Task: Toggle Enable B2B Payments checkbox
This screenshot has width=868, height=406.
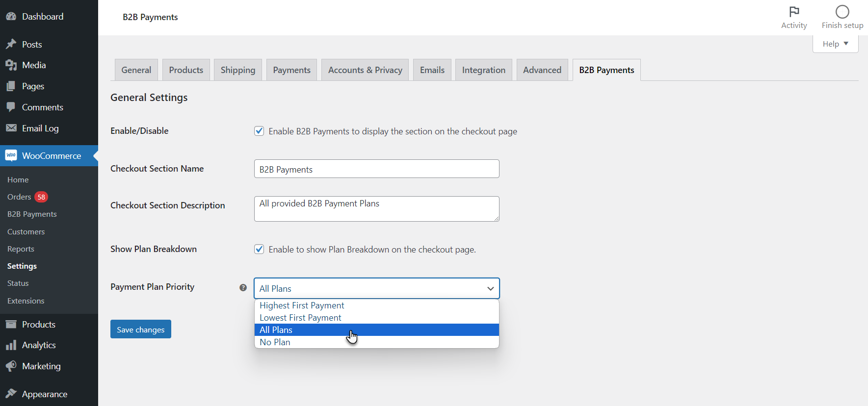Action: click(259, 131)
